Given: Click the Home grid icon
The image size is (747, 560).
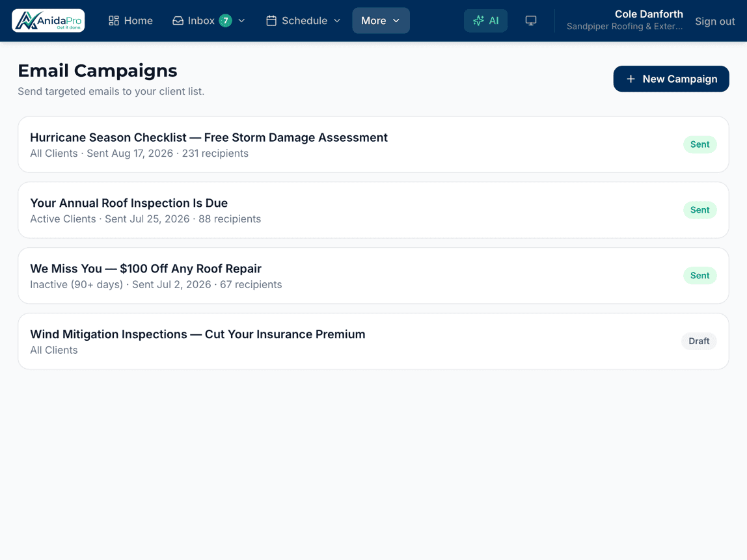Looking at the screenshot, I should 113,20.
